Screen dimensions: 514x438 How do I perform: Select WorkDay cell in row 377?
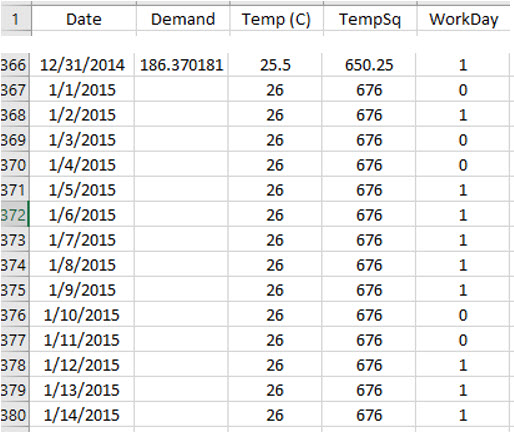tap(463, 340)
